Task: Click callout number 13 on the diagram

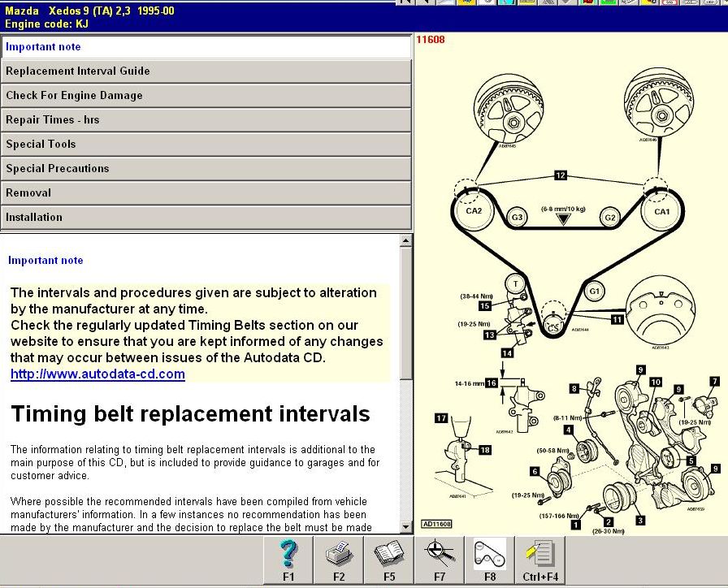Action: (x=489, y=335)
